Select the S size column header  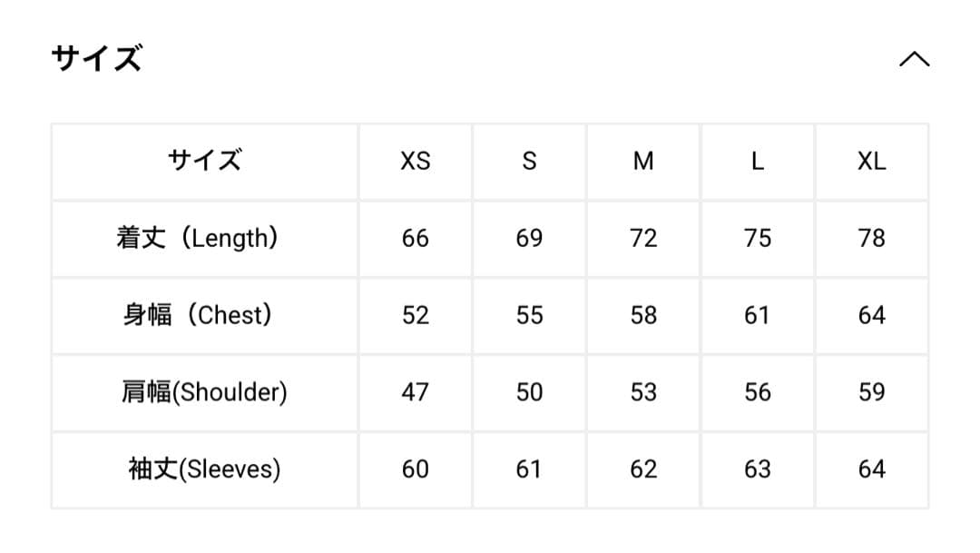(x=530, y=162)
